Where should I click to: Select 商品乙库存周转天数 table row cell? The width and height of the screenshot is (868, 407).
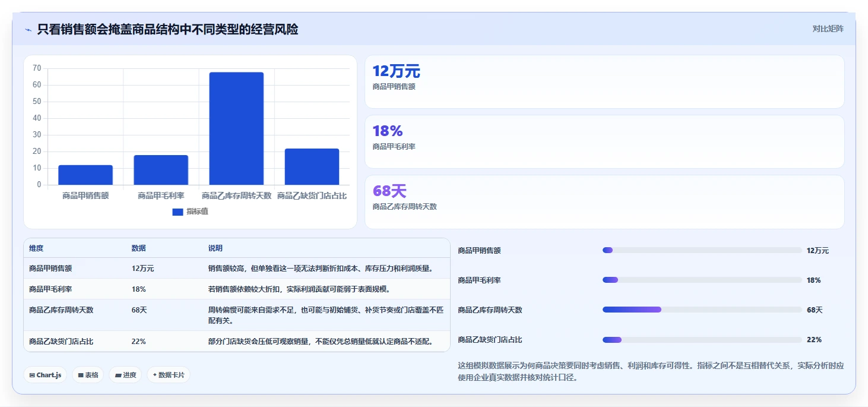(61, 310)
